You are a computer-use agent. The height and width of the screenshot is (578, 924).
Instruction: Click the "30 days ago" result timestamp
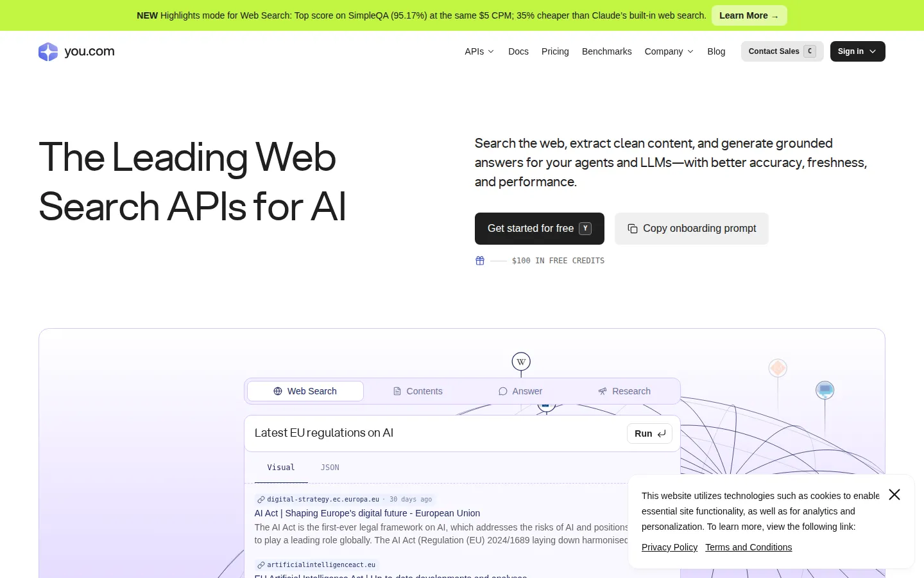(x=411, y=499)
